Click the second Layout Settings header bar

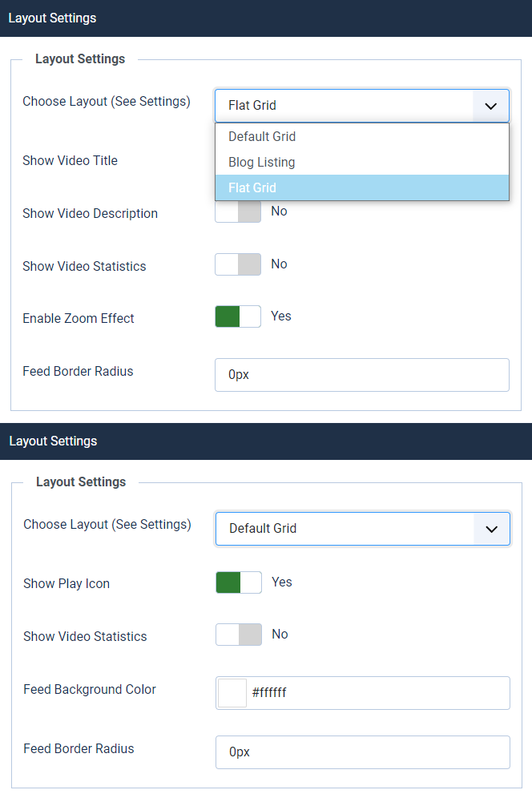266,441
